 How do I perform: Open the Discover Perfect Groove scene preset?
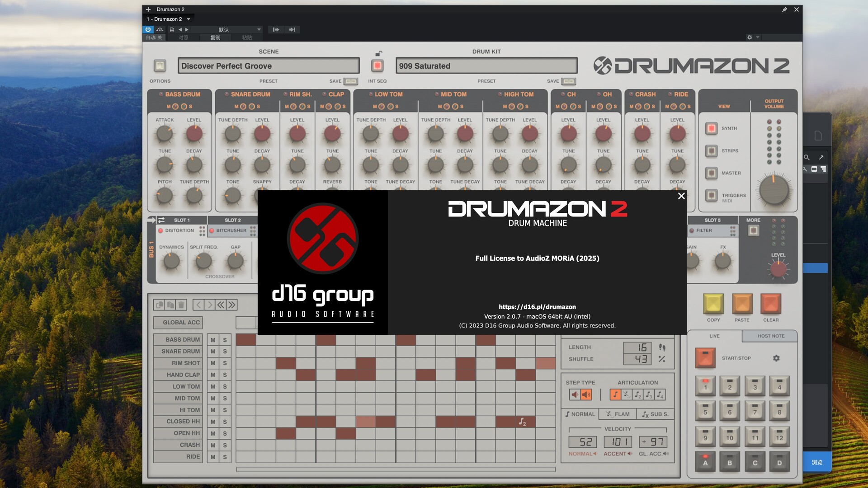(x=269, y=66)
